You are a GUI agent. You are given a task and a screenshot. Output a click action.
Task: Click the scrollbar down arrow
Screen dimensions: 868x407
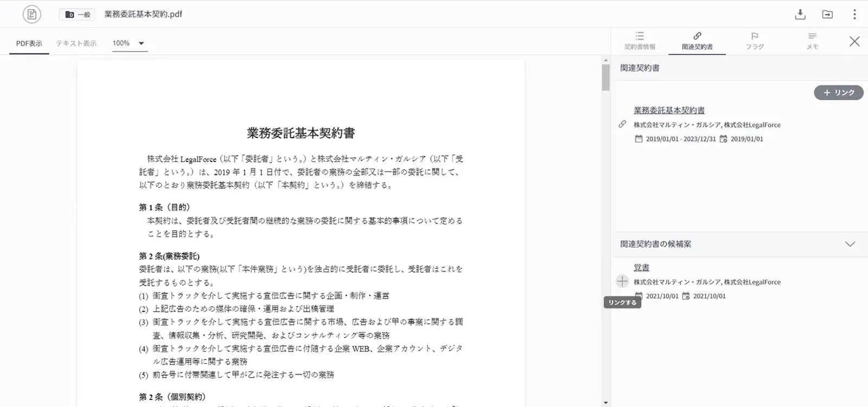(x=606, y=403)
